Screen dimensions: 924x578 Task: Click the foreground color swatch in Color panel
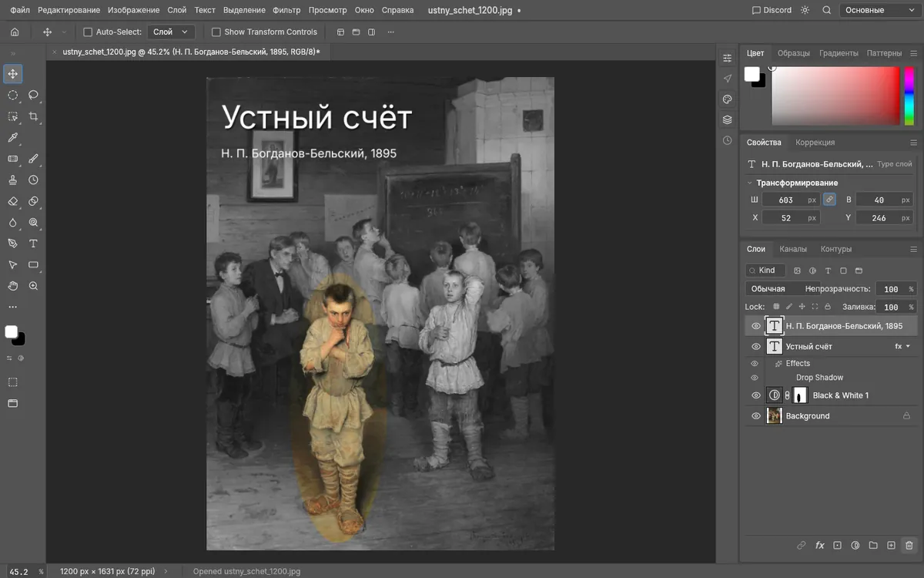click(x=752, y=74)
